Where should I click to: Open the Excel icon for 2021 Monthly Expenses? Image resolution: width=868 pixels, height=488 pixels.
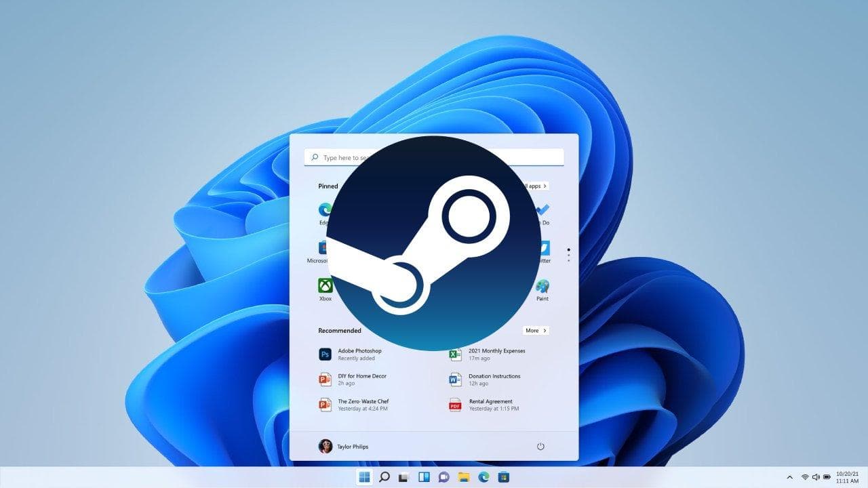455,354
